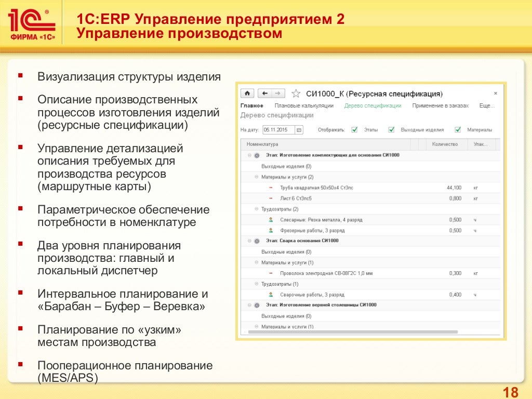This screenshot has width=532, height=399.
Task: Click the Номенклатура column header
Action: (x=326, y=144)
